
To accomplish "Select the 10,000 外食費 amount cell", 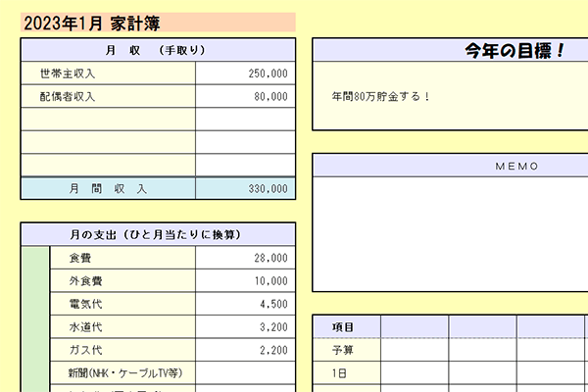I will pos(245,281).
